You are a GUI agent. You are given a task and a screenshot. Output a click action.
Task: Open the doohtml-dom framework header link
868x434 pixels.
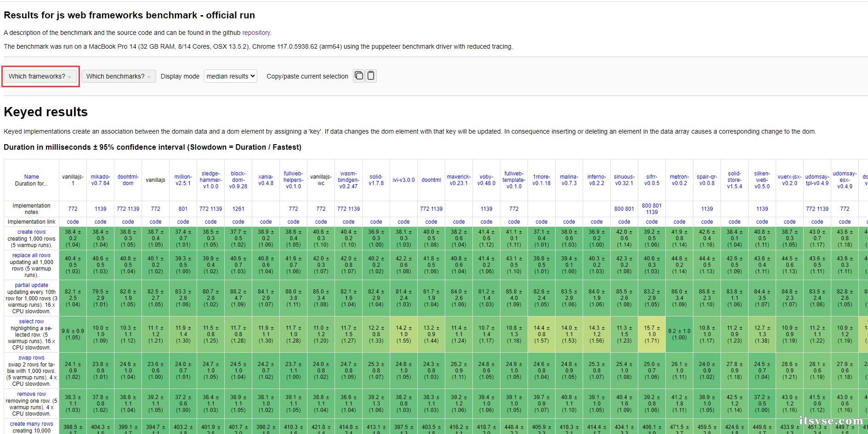[128, 180]
